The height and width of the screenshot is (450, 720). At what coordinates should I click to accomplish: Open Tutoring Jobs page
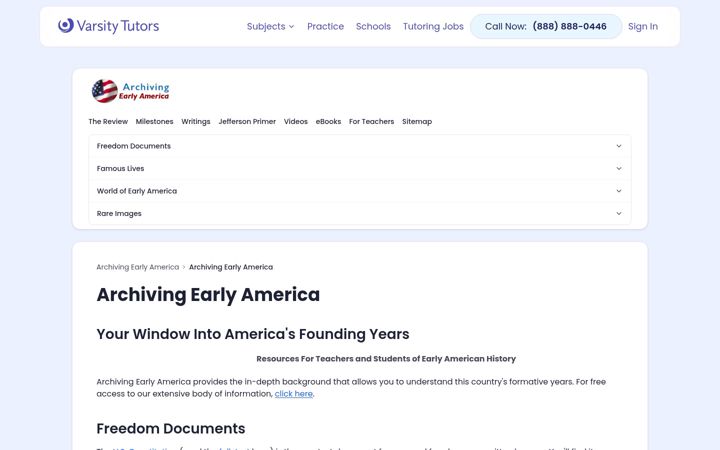coord(433,27)
